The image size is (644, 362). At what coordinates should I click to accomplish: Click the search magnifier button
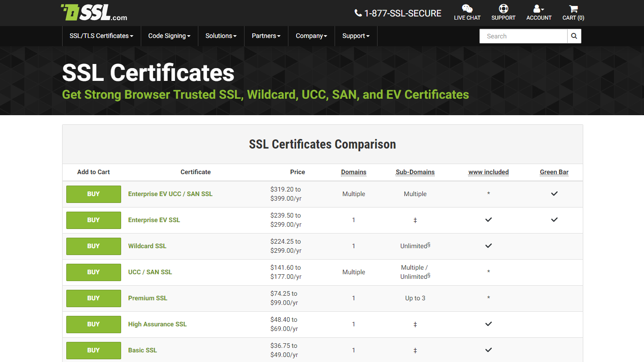click(x=574, y=36)
